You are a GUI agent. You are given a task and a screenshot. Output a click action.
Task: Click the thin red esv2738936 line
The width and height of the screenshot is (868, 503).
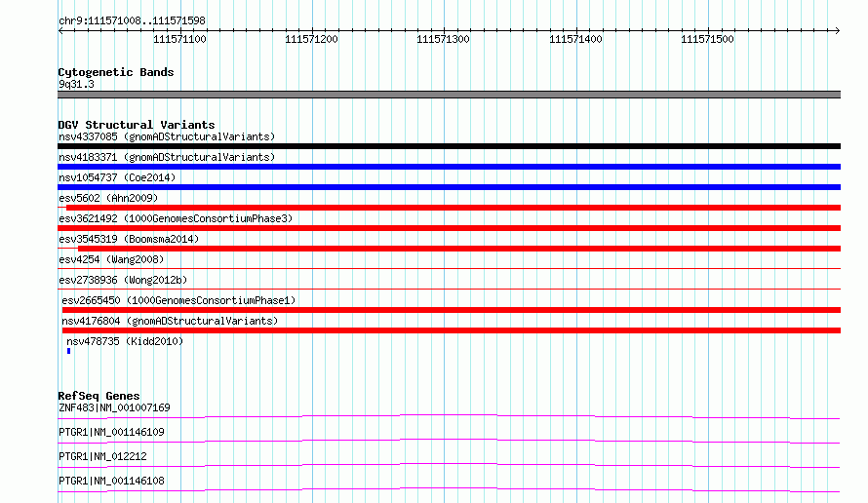coord(449,289)
